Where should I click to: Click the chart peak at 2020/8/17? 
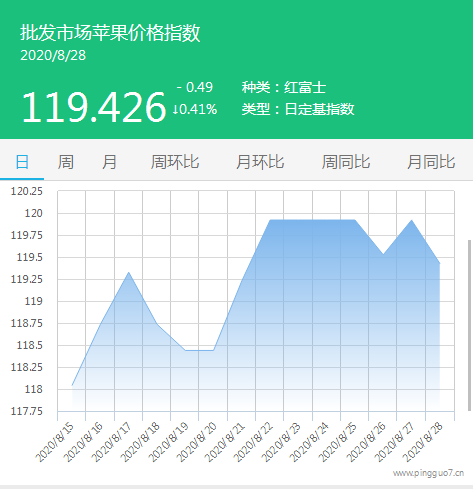129,273
